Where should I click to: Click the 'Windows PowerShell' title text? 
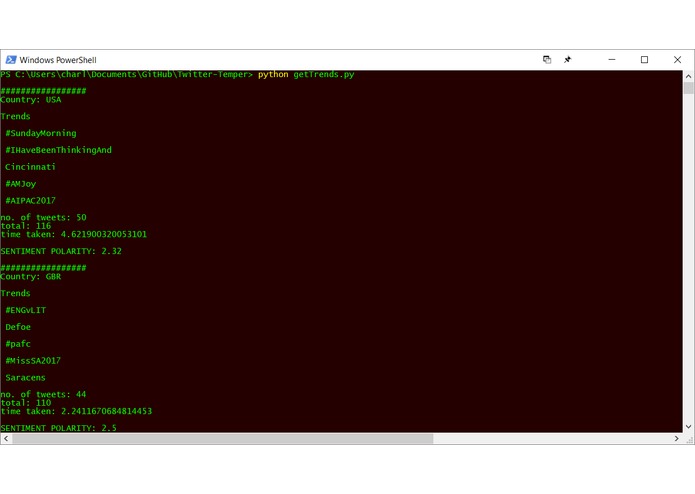pos(58,60)
